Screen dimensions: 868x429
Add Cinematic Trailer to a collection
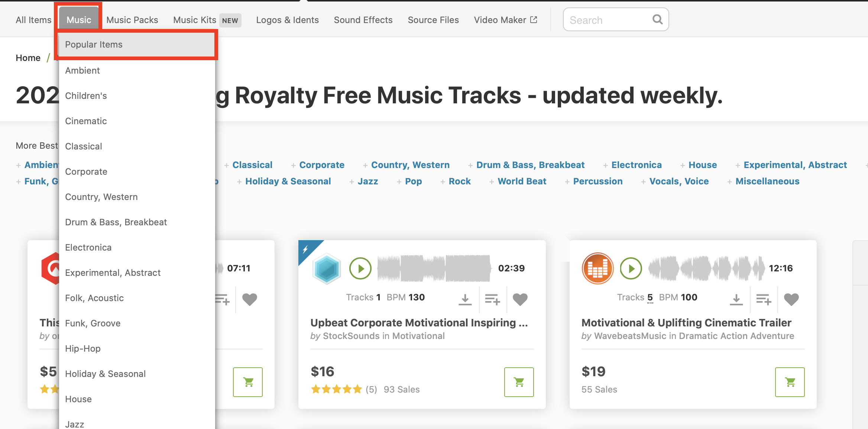764,299
